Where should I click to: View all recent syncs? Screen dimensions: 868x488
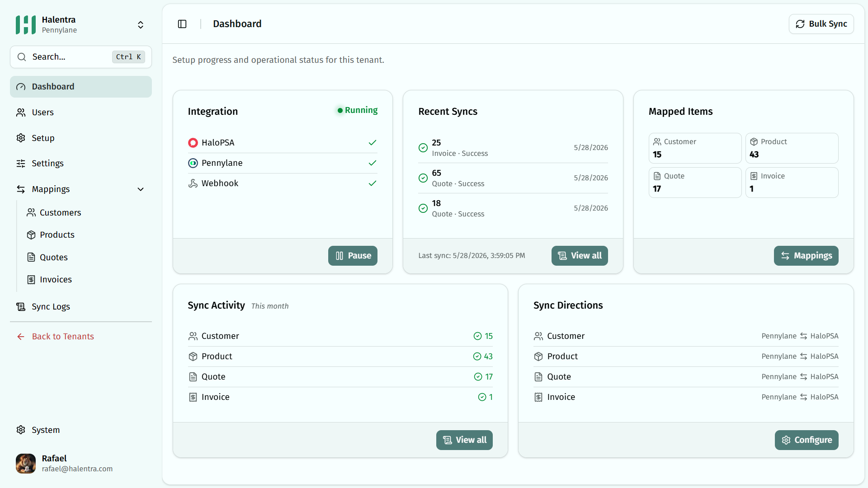point(580,256)
